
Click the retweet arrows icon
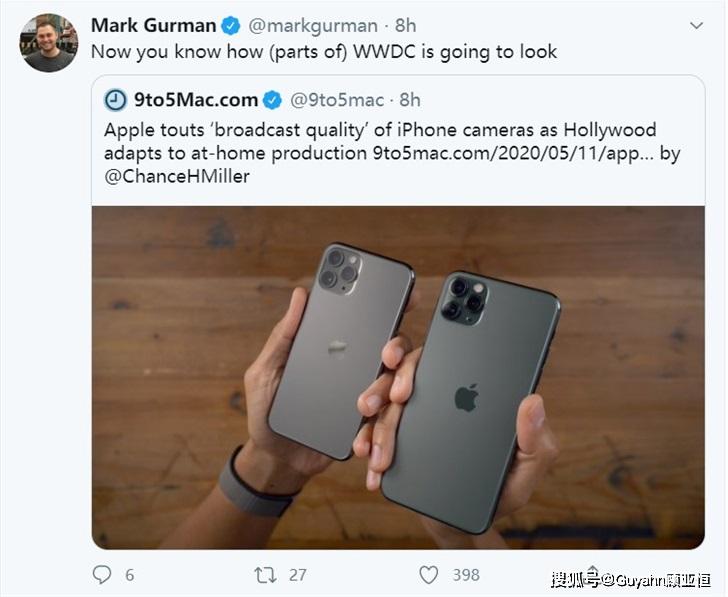pos(264,575)
